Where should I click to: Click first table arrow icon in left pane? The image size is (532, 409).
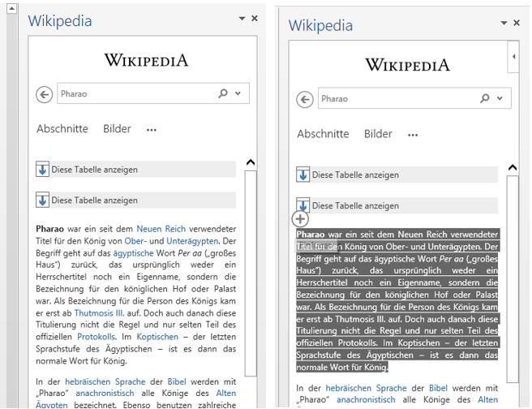tap(43, 170)
